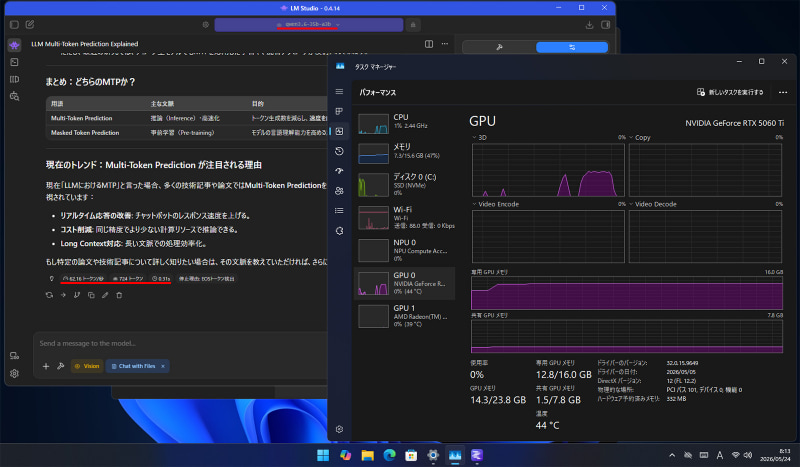Click the Chat with Files chip

[134, 366]
